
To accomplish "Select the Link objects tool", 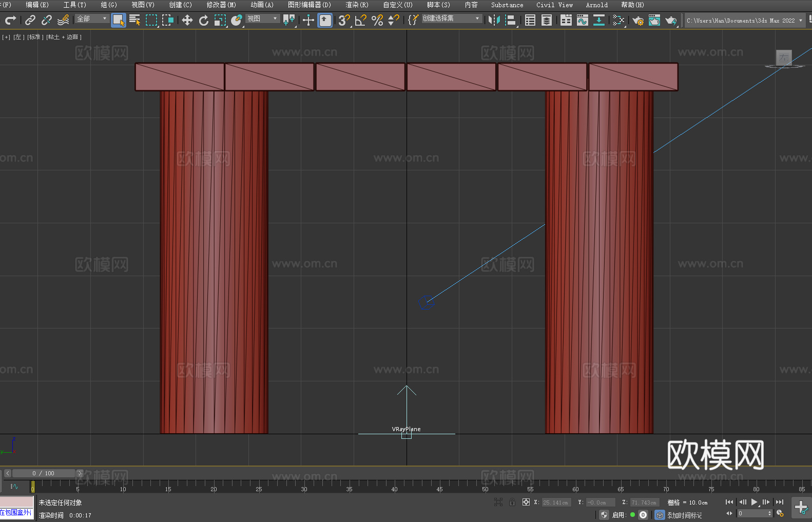I will tap(30, 20).
